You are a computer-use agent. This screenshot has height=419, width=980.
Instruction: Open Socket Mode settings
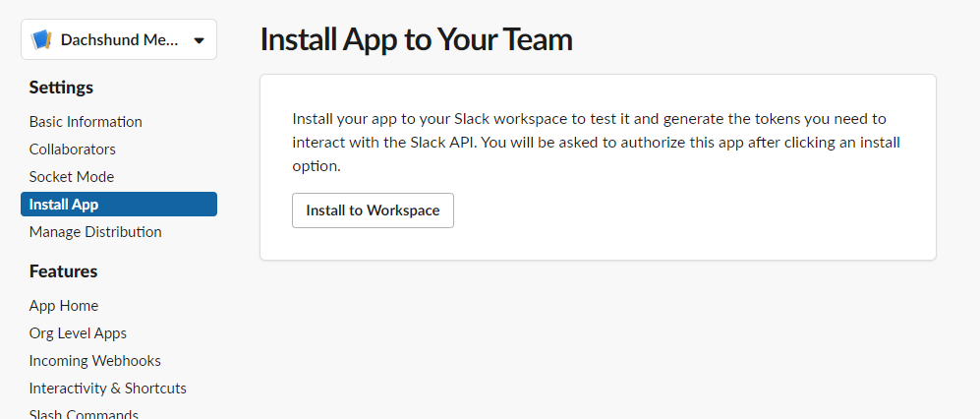pos(72,177)
